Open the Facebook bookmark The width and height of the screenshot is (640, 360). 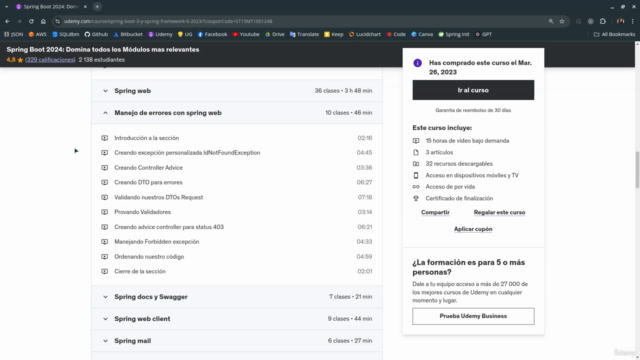[213, 34]
